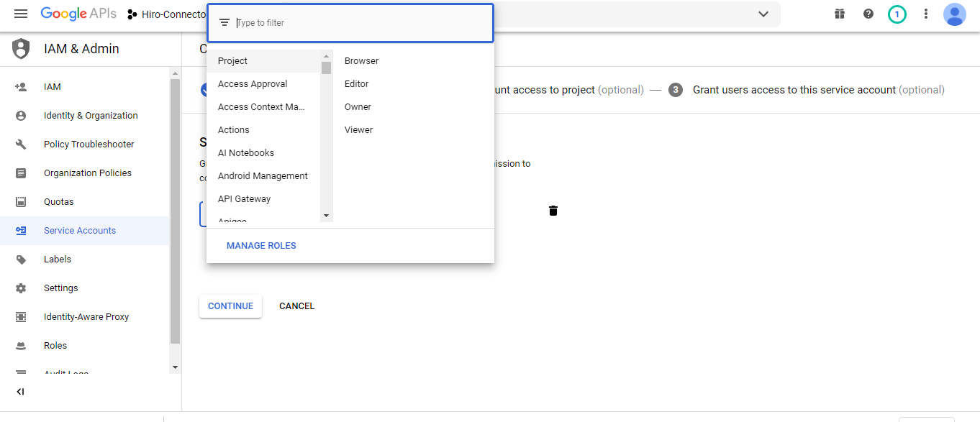Screen dimensions: 980x422
Task: Expand the search bar dropdown chevron
Action: [763, 14]
